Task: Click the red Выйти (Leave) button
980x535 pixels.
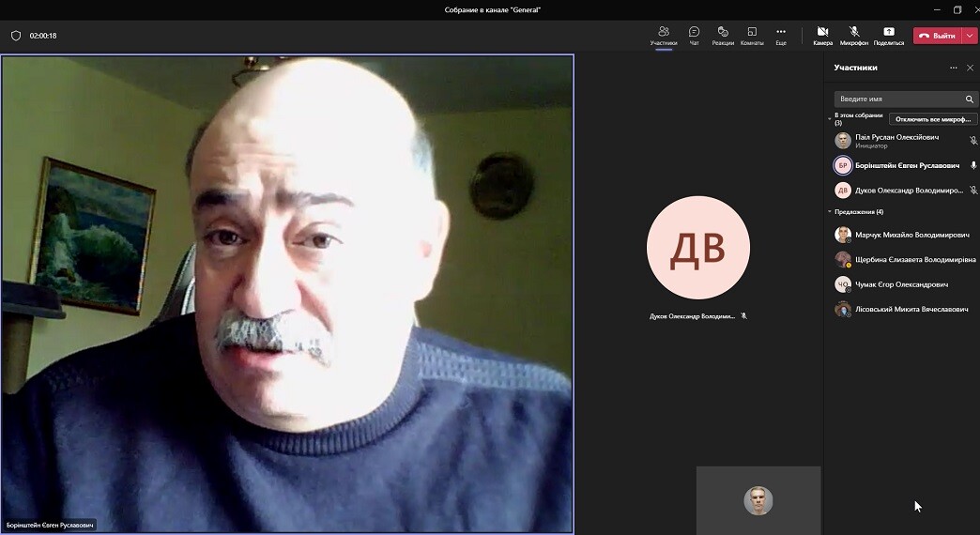Action: pos(937,36)
